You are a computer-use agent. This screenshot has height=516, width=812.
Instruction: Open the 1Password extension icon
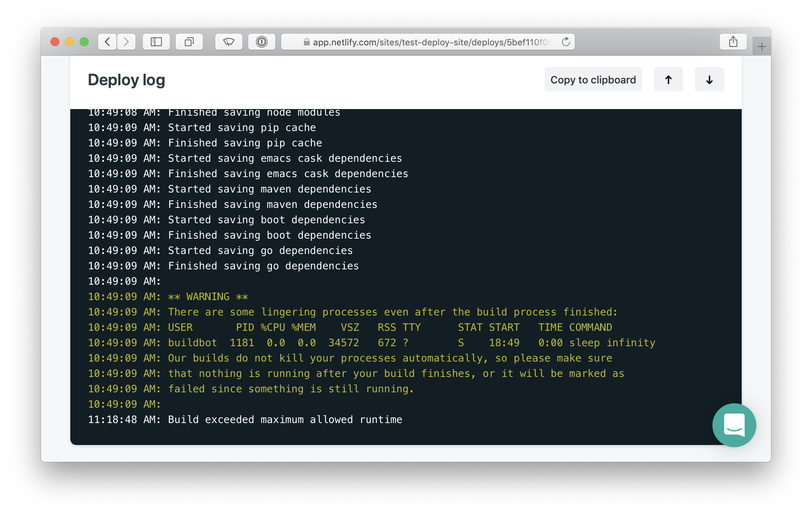262,42
